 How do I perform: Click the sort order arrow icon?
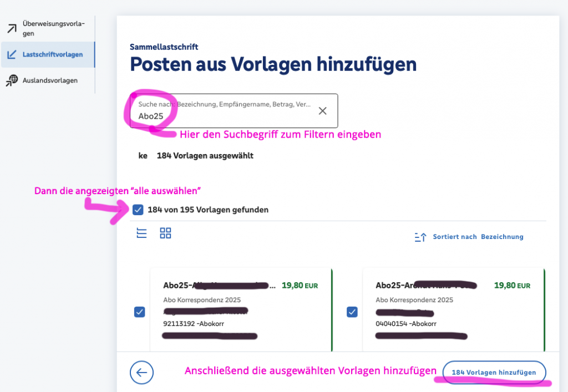420,237
